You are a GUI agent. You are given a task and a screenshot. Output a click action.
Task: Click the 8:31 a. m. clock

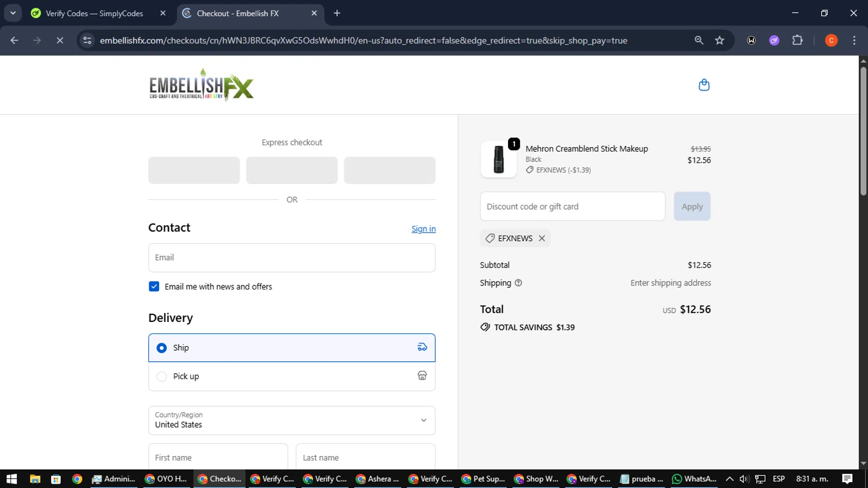(812, 479)
